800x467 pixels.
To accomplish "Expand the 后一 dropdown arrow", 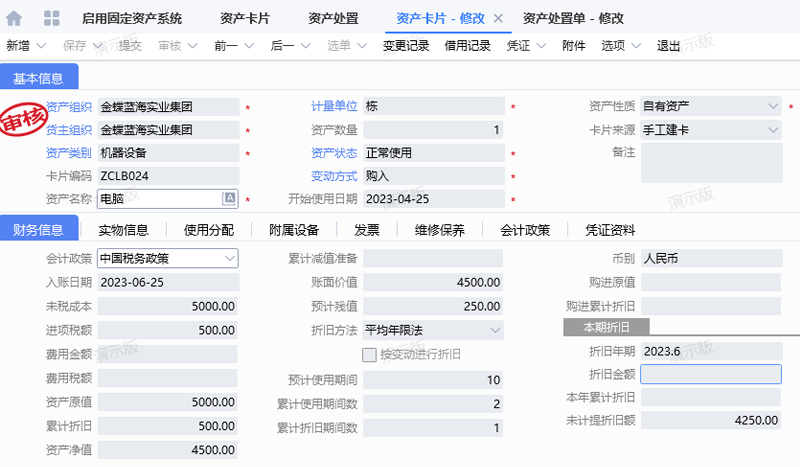I will tap(306, 46).
